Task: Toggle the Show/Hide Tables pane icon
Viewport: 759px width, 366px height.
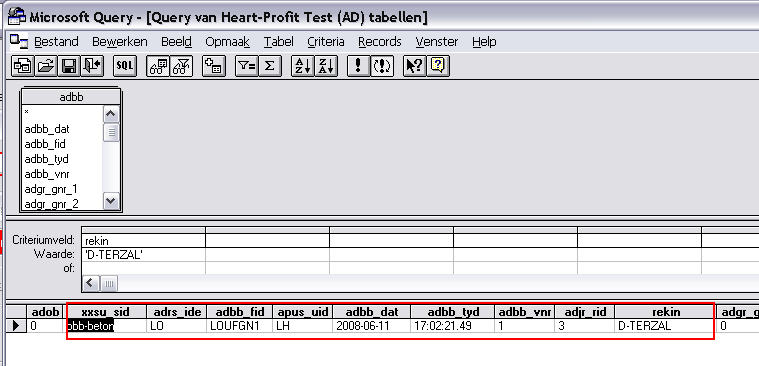Action: (158, 66)
